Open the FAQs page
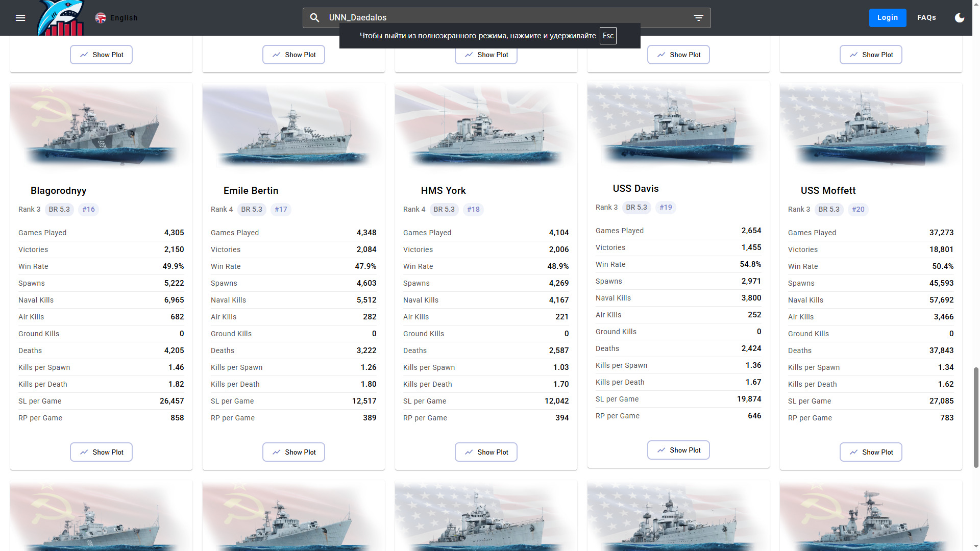Screen dimensions: 980x551 click(x=926, y=18)
